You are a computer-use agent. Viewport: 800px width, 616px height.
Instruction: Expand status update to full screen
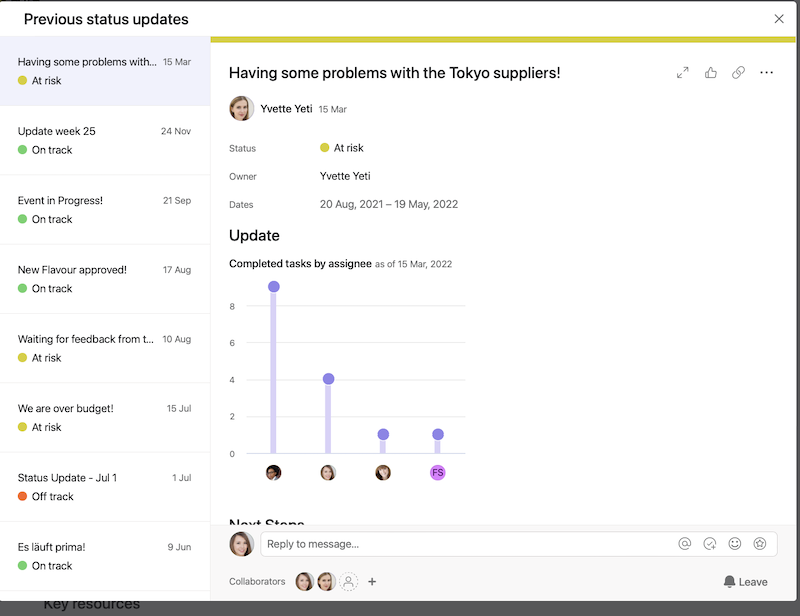coord(683,73)
